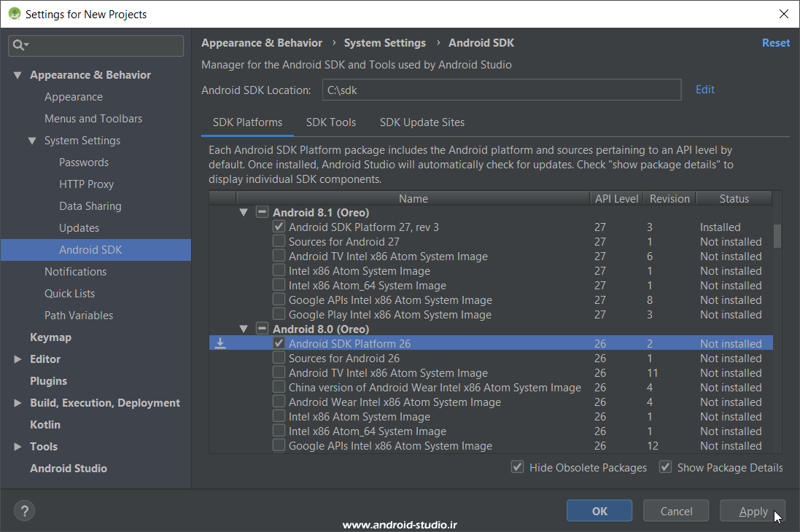Viewport: 800px width, 532px height.
Task: Expand the Editor tree section
Action: point(18,359)
